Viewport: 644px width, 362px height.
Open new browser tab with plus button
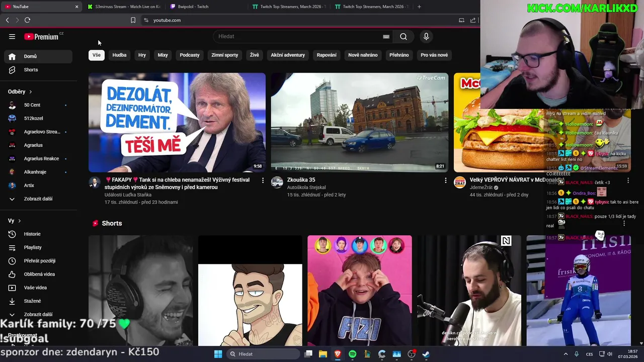[419, 7]
